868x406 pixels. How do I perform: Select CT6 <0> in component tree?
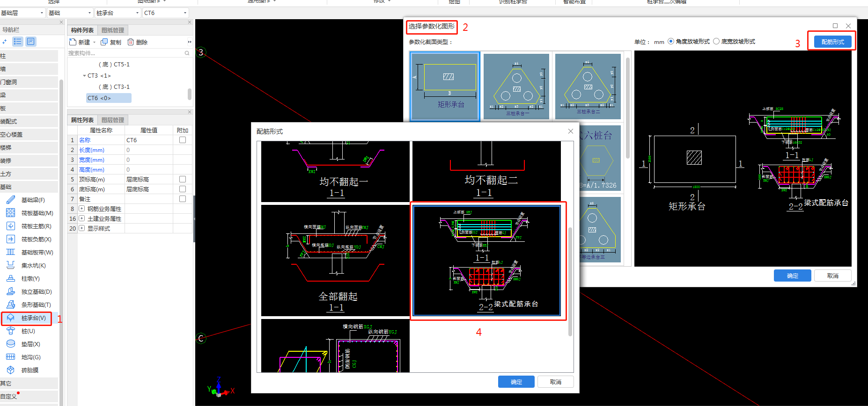coord(109,98)
